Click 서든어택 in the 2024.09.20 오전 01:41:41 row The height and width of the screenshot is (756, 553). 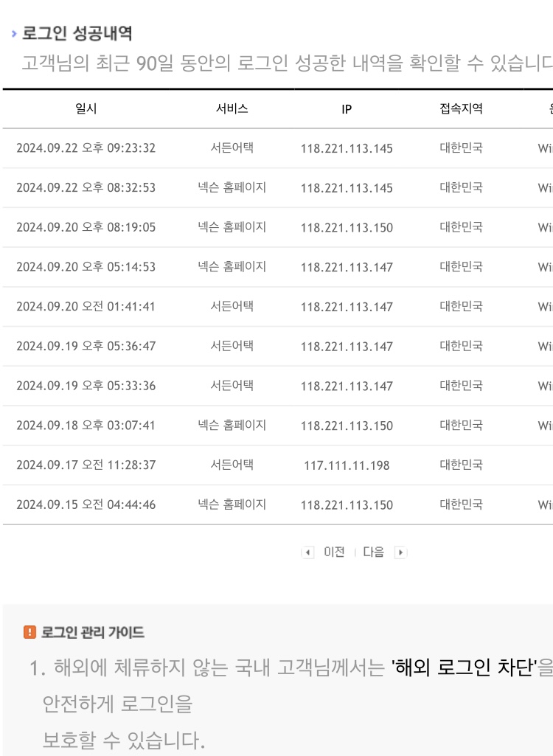pos(232,306)
